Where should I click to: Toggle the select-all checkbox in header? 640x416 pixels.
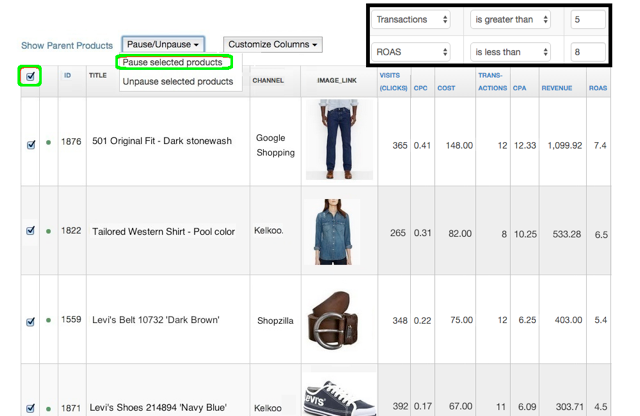tap(30, 76)
